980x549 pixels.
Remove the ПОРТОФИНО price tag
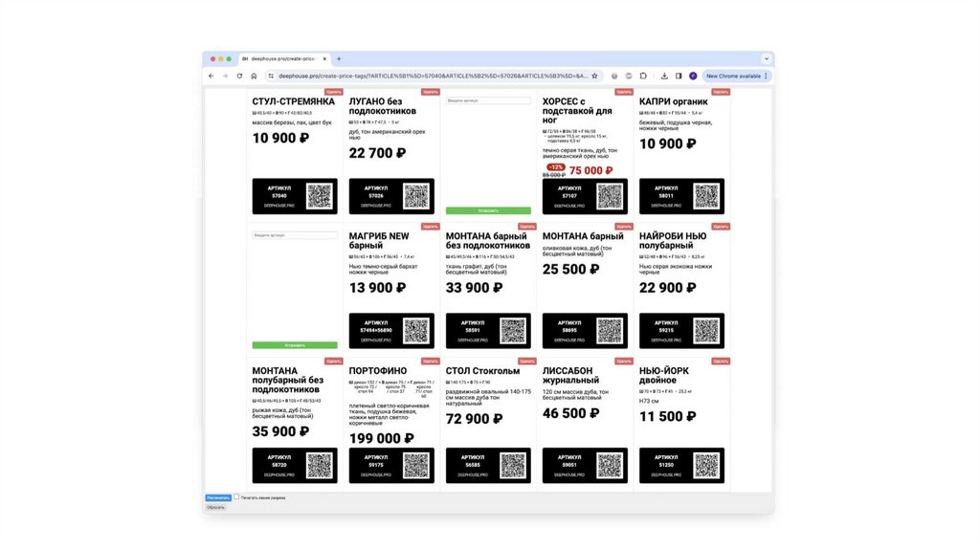(x=431, y=361)
